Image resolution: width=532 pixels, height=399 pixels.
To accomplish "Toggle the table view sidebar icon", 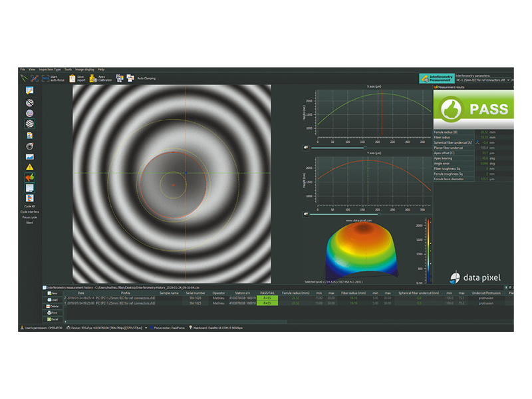I will pos(29,188).
